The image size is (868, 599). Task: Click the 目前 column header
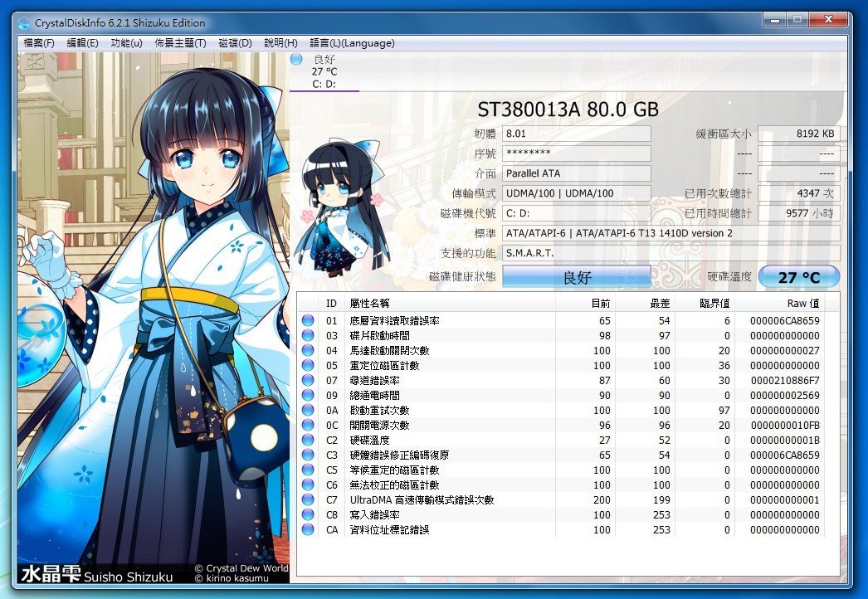(585, 303)
